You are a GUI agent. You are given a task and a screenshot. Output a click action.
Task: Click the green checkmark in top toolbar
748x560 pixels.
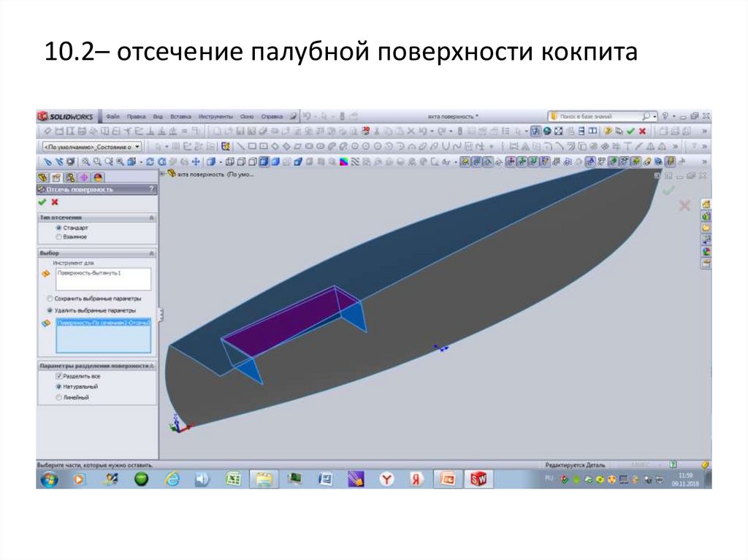click(630, 131)
